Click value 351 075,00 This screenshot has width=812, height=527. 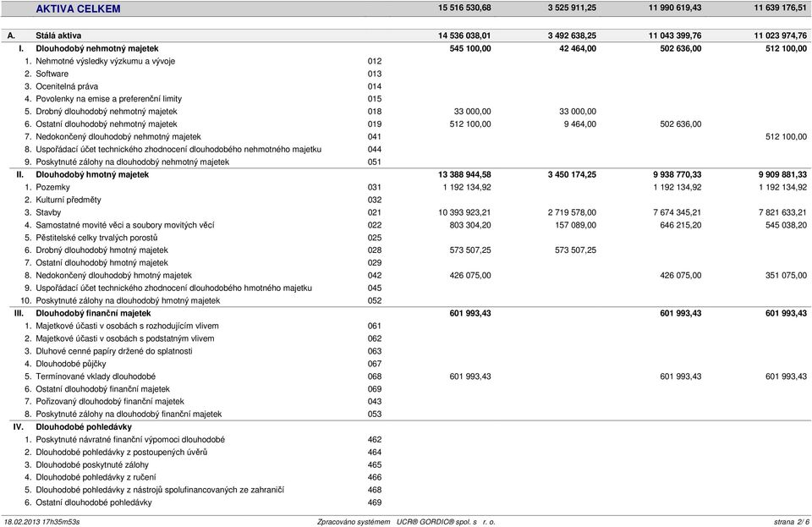pos(786,276)
